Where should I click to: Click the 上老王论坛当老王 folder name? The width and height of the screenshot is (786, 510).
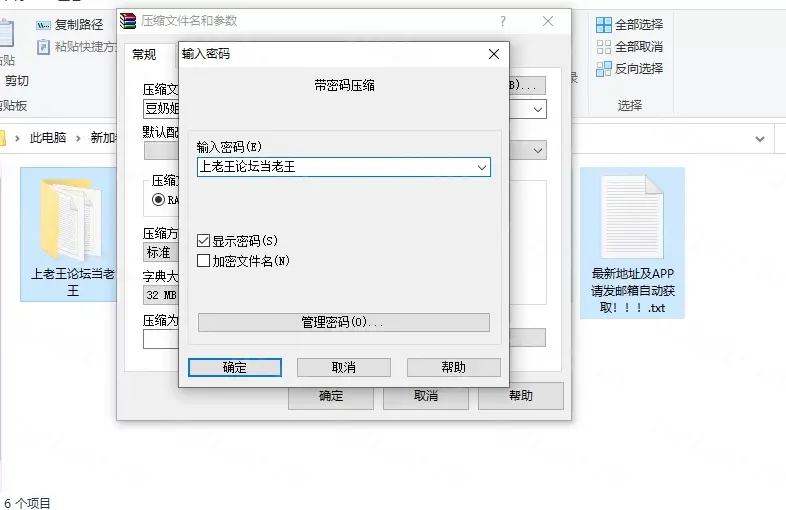click(73, 282)
